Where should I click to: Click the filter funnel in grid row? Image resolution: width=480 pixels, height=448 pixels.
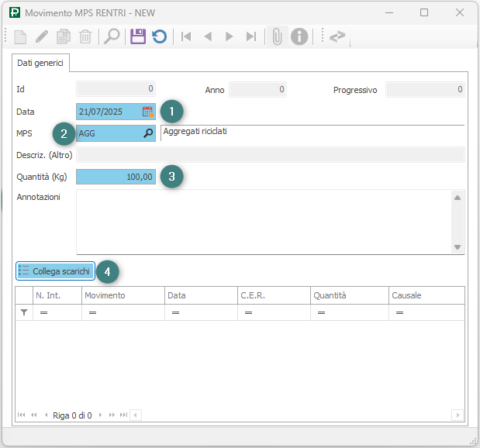24,312
